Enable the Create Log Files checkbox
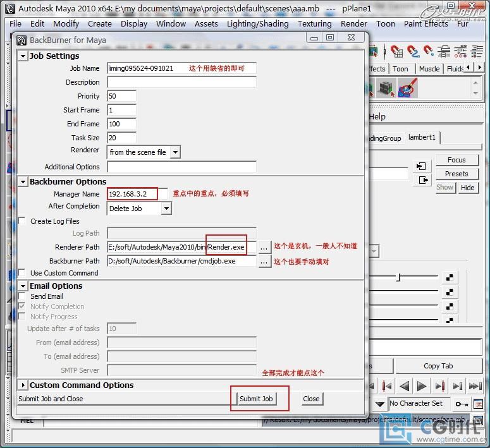This screenshot has width=490, height=448. click(22, 221)
